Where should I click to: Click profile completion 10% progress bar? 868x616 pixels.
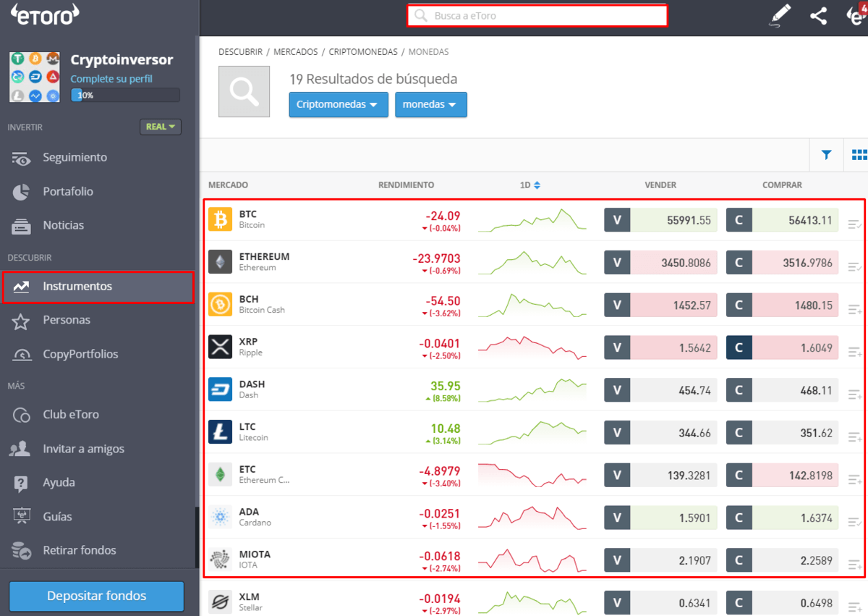pos(125,95)
